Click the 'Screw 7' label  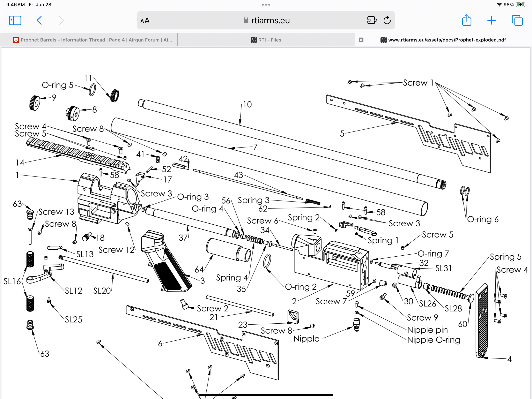tap(331, 301)
